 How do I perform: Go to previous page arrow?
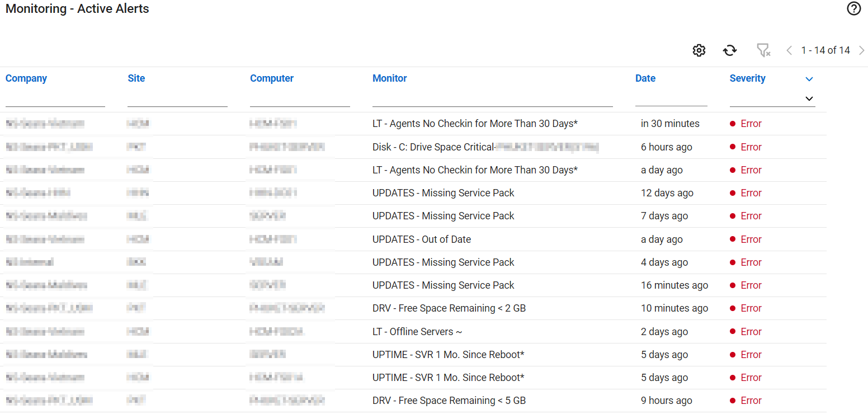[789, 50]
